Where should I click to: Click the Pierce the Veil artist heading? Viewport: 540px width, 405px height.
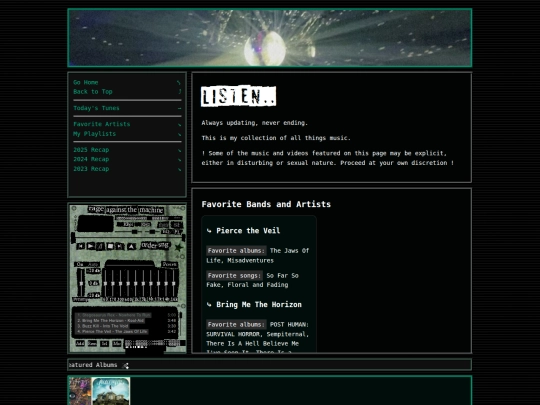(248, 231)
